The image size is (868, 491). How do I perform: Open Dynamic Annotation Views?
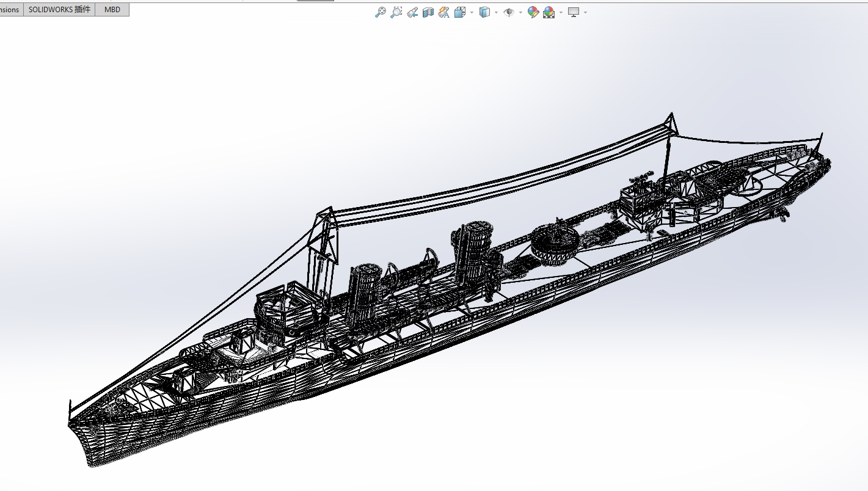coord(444,12)
